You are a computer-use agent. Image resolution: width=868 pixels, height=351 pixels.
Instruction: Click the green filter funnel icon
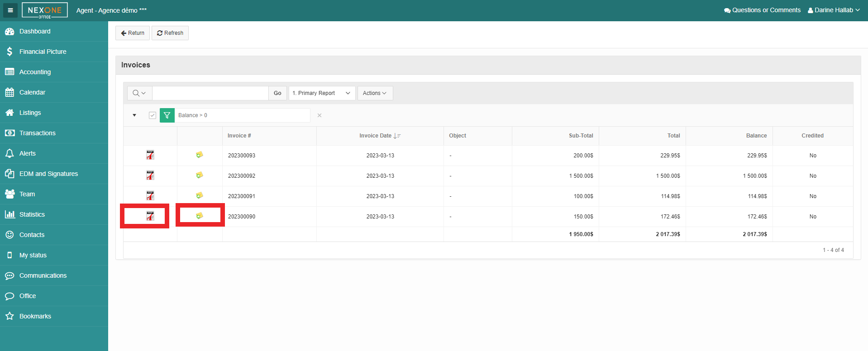tap(167, 115)
